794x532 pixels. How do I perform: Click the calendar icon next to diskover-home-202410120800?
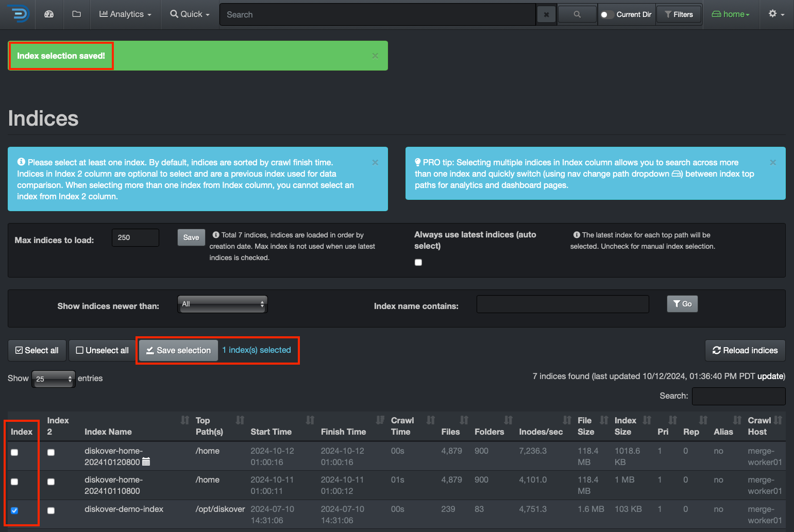click(x=146, y=461)
